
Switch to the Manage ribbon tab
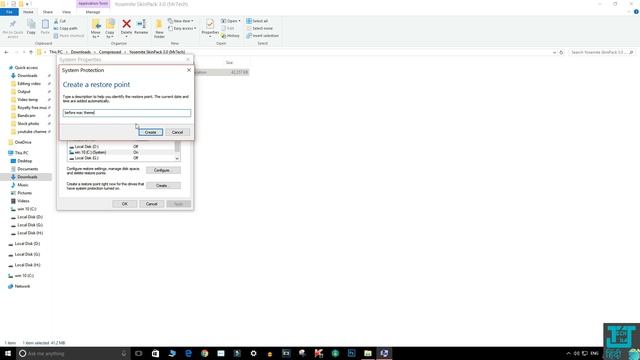click(x=93, y=12)
